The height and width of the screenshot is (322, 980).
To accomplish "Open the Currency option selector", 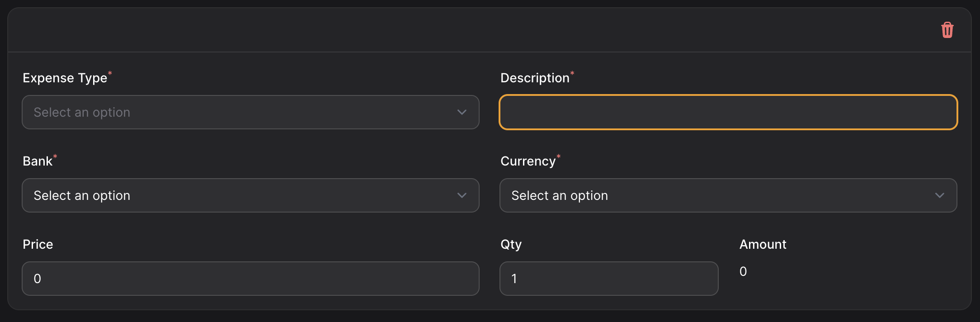I will pos(728,195).
